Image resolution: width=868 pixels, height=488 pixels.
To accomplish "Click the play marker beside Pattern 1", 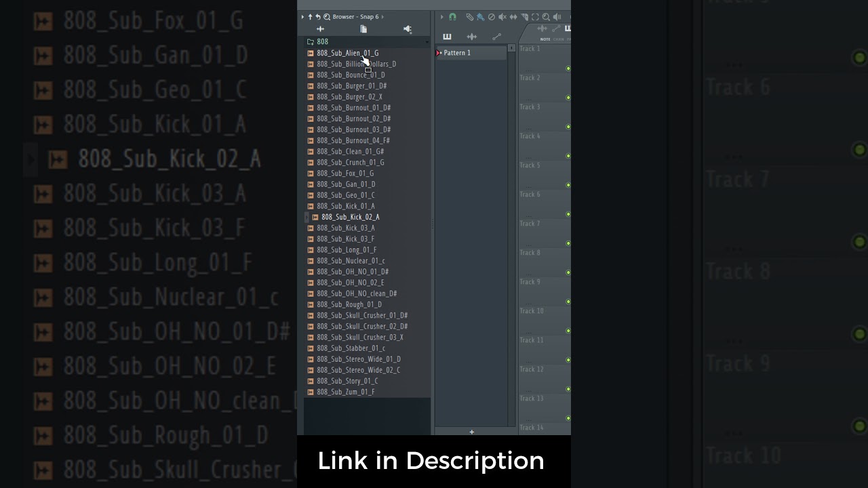I will (439, 53).
